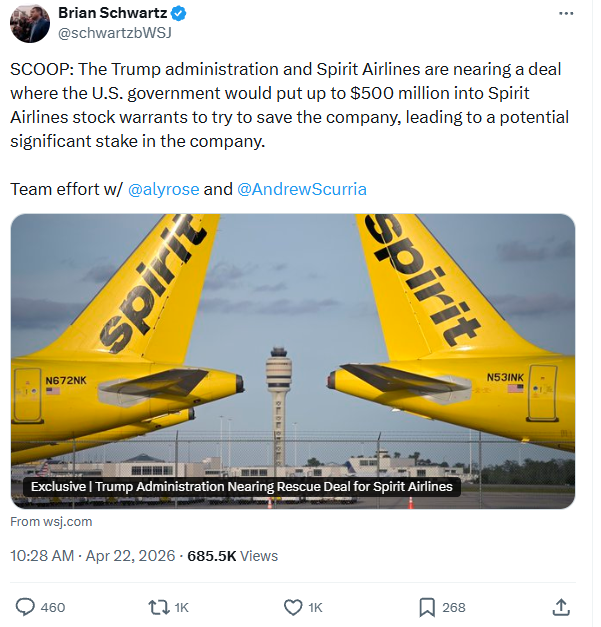Click the 460 replies count
The width and height of the screenshot is (601, 627).
53,606
